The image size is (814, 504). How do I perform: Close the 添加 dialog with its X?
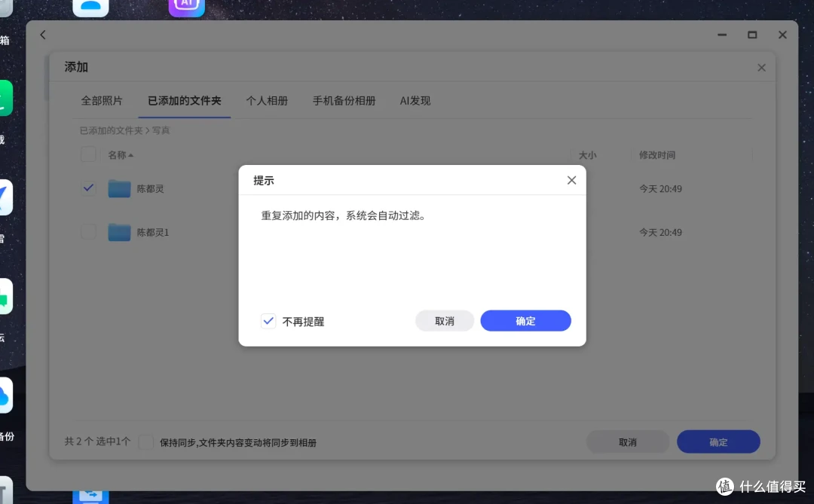(x=761, y=68)
